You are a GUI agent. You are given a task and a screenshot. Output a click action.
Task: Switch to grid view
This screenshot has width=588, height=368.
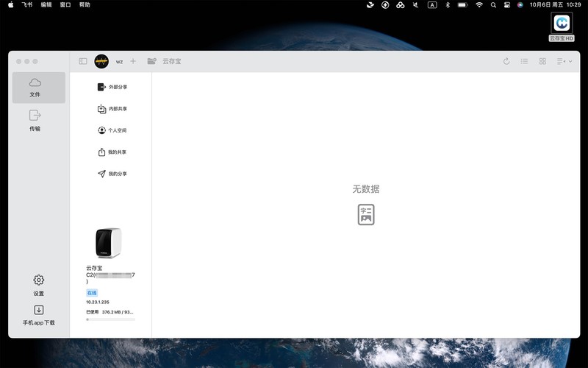click(x=542, y=61)
